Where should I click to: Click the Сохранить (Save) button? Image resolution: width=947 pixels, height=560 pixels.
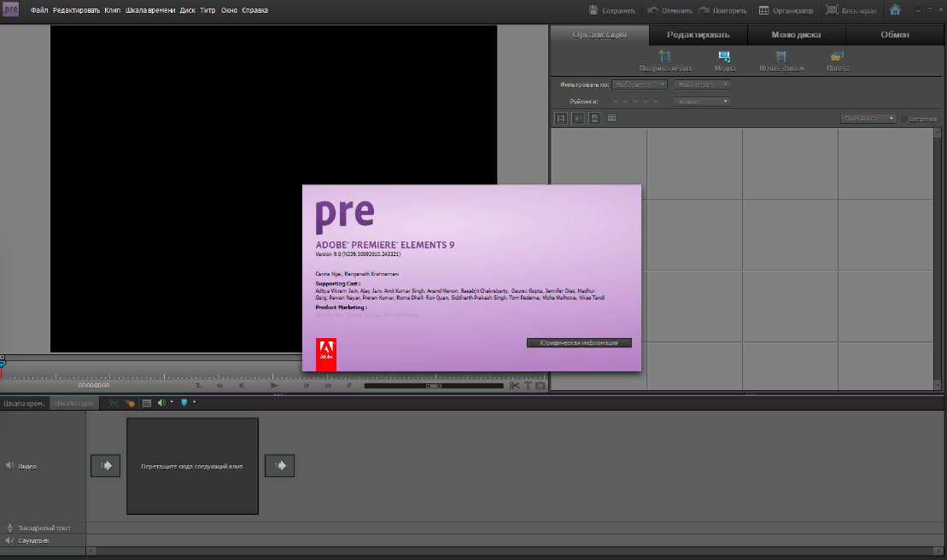pyautogui.click(x=612, y=10)
